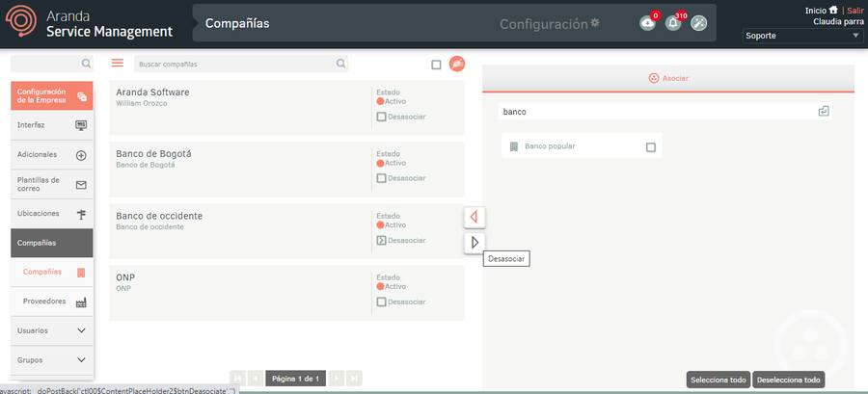The image size is (868, 394).
Task: Click the Claudia parra username
Action: click(x=839, y=21)
